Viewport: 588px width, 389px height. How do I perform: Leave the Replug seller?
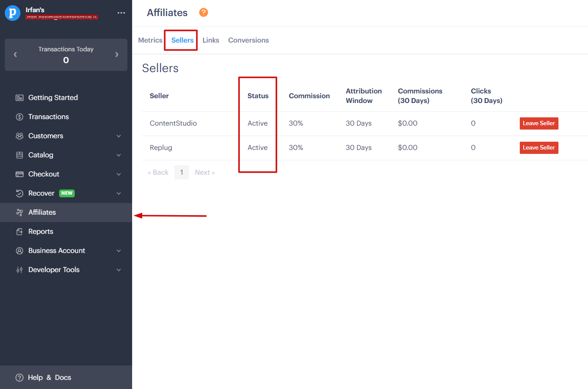[538, 148]
